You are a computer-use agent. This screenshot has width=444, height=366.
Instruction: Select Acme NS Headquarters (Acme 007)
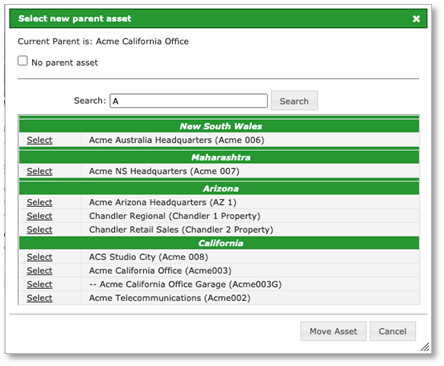coord(39,171)
